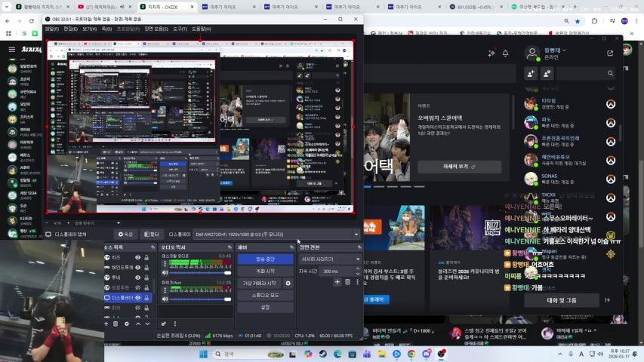Screen dimensions: 644x362
Task: Open virtual camera settings gear
Action: coord(288,283)
